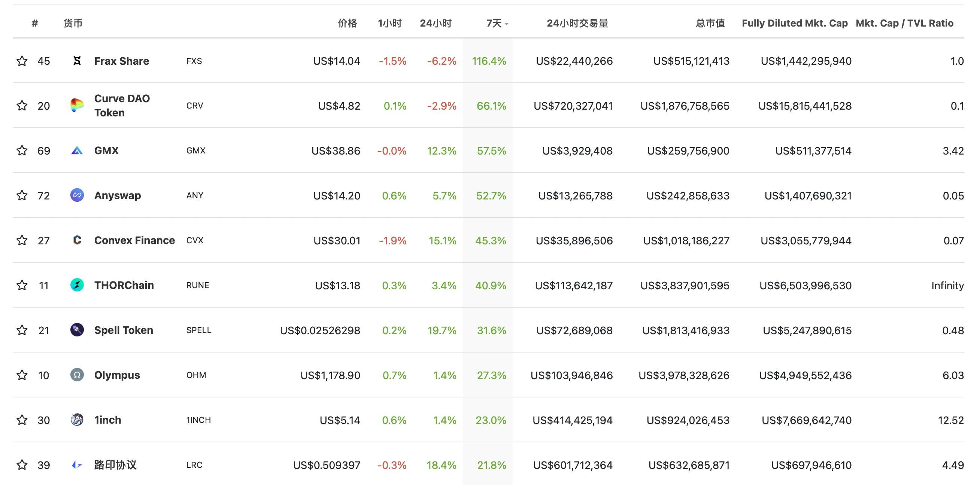Sort by 价格 column header
This screenshot has width=980, height=485.
[348, 23]
